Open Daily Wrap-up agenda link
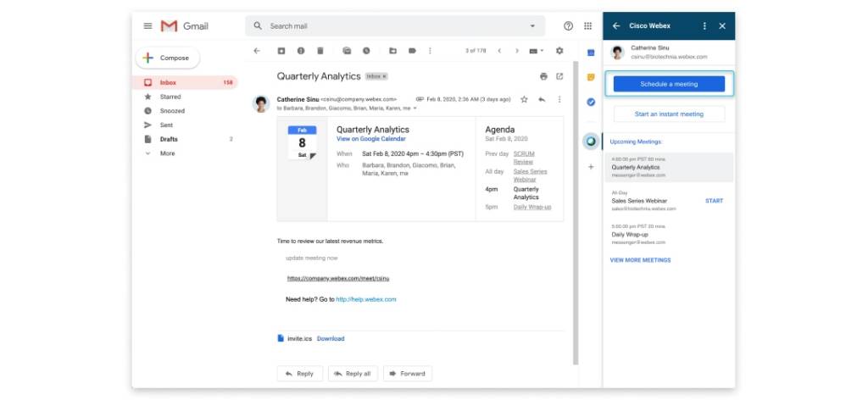 [x=532, y=207]
